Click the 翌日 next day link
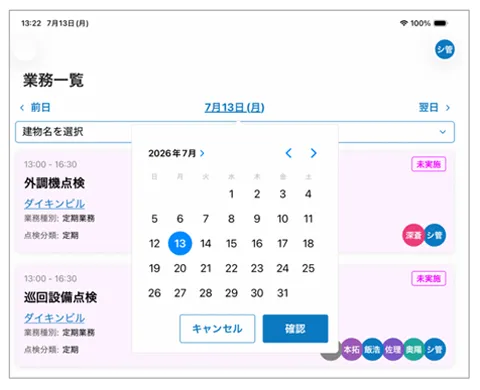This screenshot has width=480, height=390. (434, 107)
